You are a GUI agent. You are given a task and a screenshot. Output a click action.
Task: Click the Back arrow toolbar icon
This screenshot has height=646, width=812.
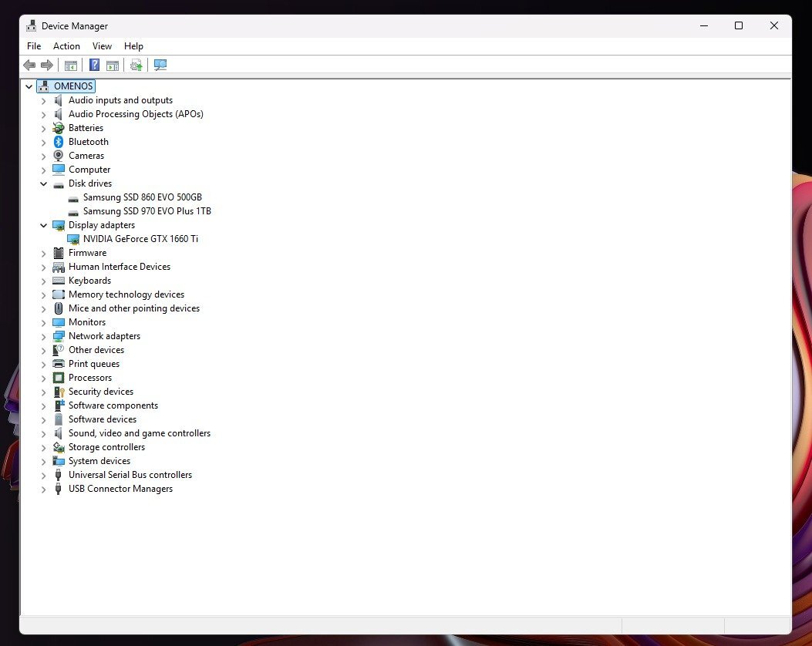point(29,66)
